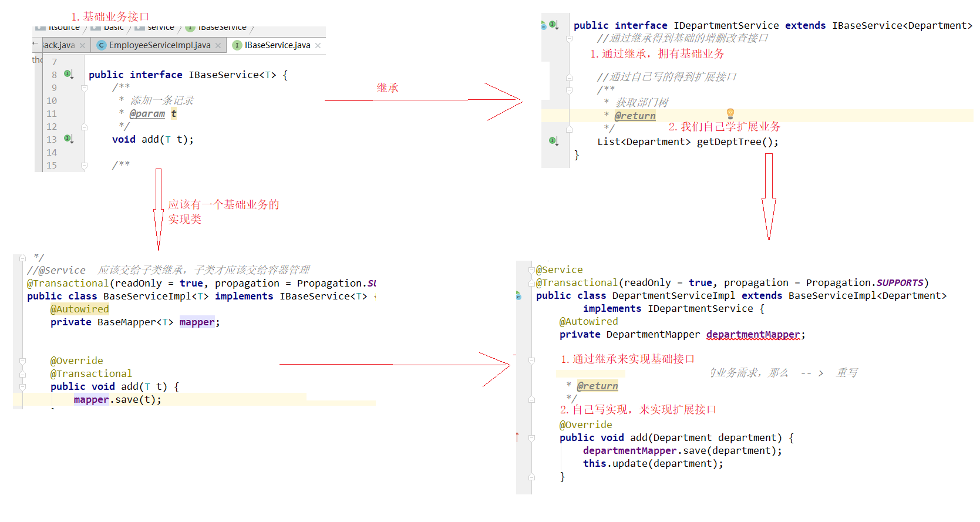Click the highlighted t parameter in Javadoc
Screen dimensions: 980x522
[174, 113]
